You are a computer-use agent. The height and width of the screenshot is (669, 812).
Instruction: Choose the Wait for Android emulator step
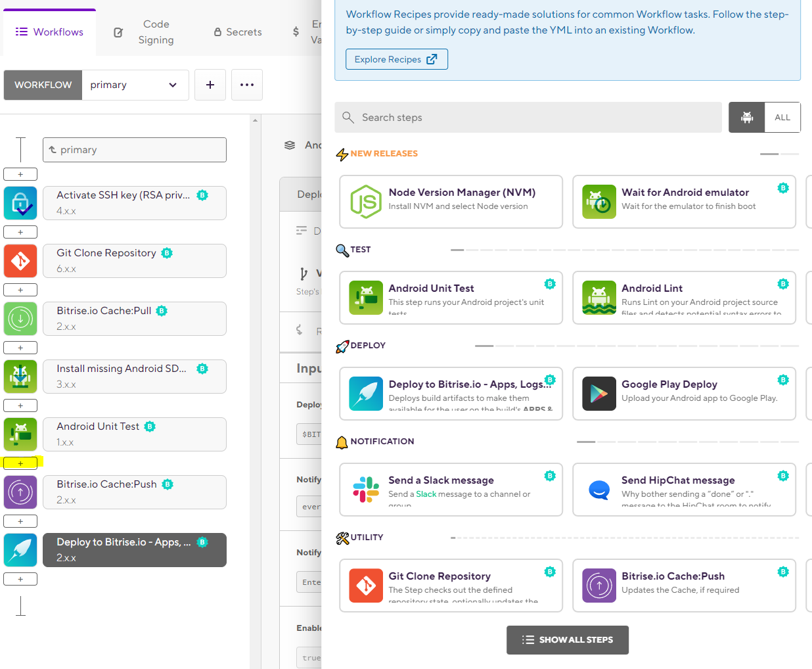point(684,202)
